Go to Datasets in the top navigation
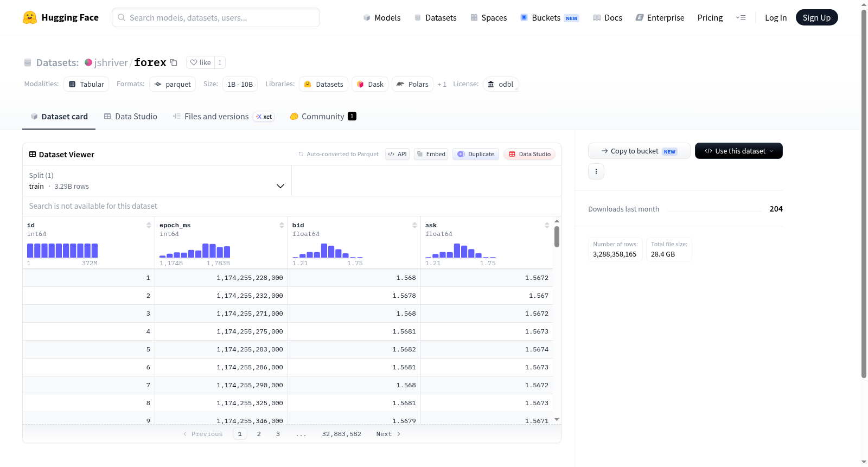This screenshot has height=467, width=868. point(435,18)
